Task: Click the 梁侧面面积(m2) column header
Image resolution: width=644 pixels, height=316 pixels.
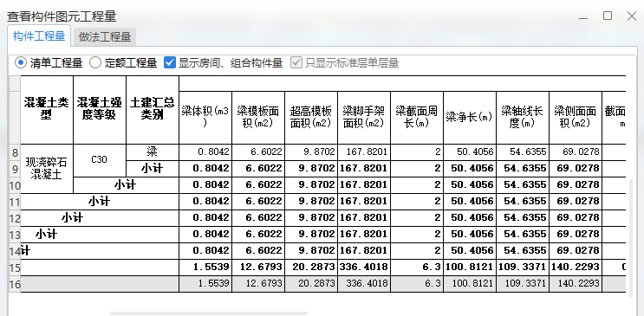Action: tap(576, 118)
